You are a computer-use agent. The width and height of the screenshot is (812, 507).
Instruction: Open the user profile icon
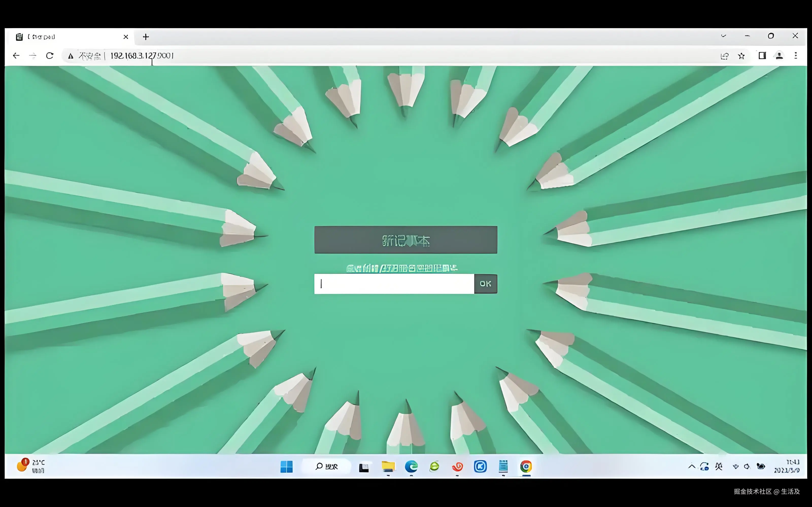click(779, 56)
